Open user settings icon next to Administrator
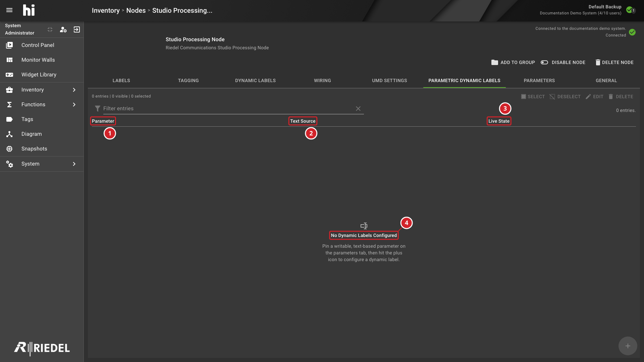644x362 pixels. point(63,29)
